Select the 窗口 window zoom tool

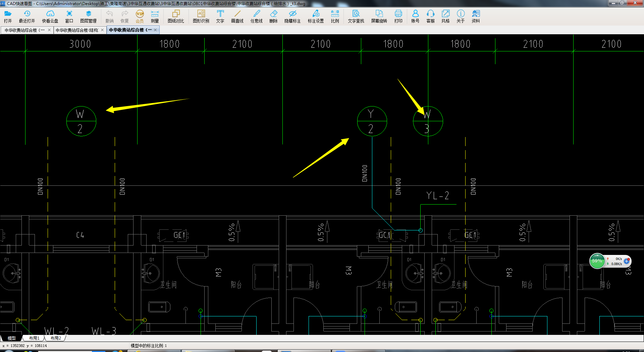tap(69, 16)
